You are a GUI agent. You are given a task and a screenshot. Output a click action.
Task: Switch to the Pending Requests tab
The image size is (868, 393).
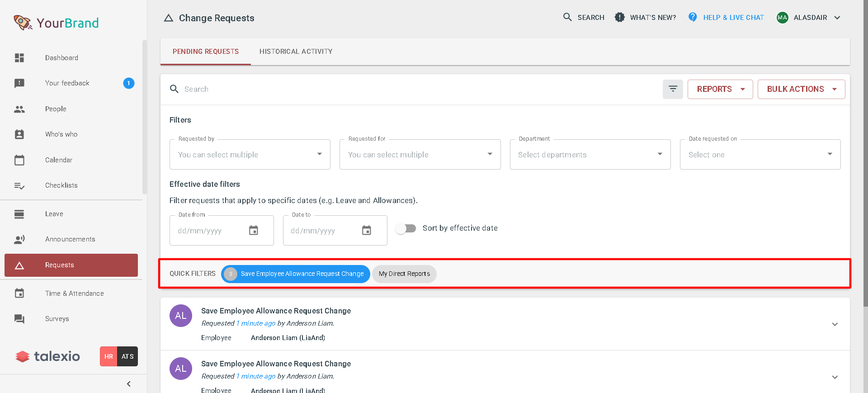pyautogui.click(x=206, y=52)
